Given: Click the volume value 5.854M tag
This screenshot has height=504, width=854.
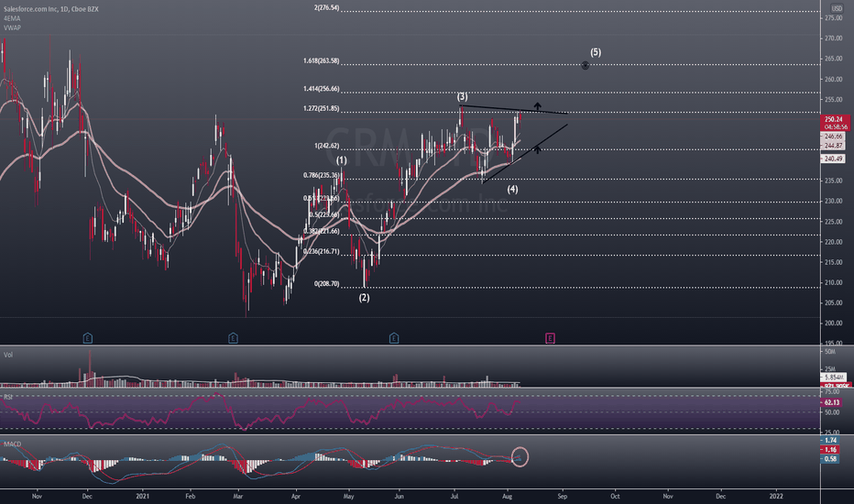Looking at the screenshot, I should [834, 377].
